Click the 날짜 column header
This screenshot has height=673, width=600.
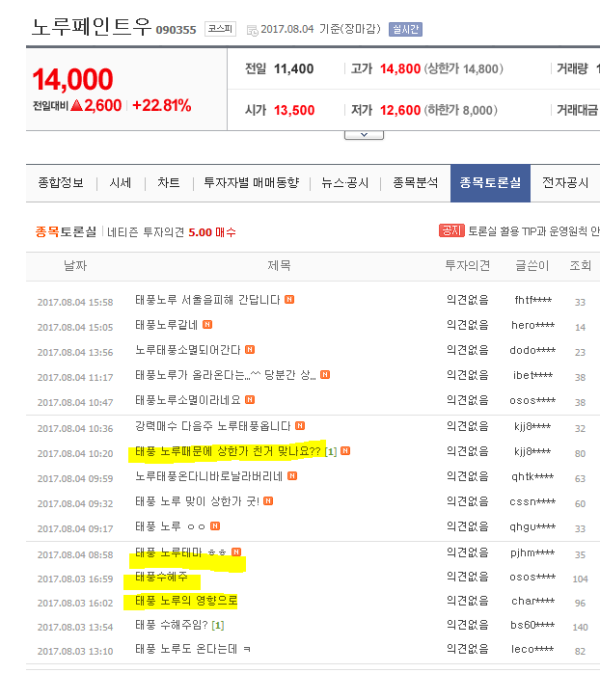pyautogui.click(x=75, y=266)
